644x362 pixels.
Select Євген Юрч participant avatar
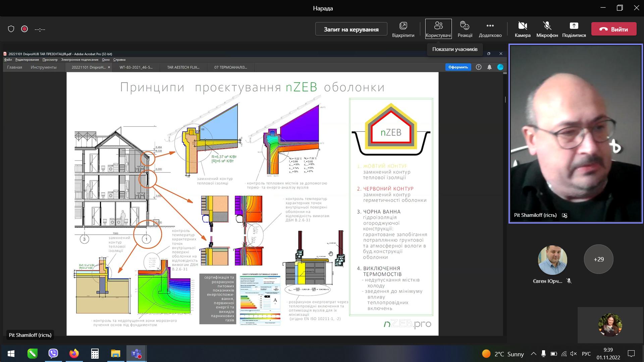coord(552,260)
